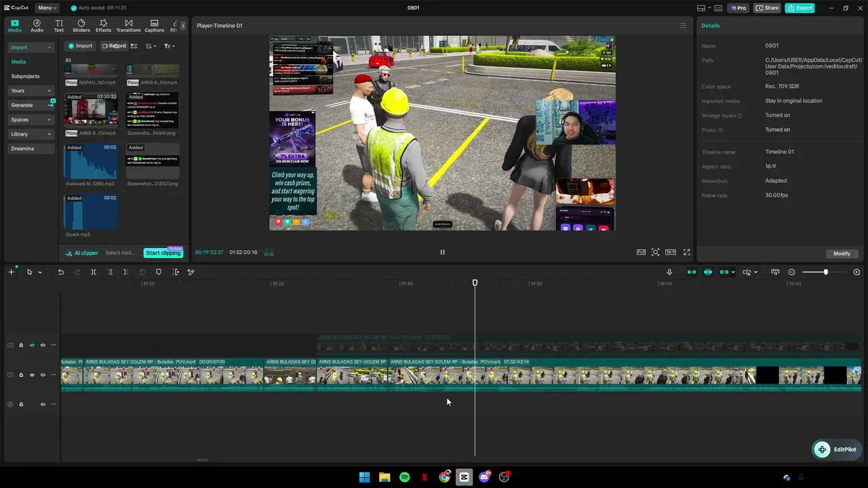This screenshot has height=488, width=868.
Task: Click the Delete left trim tool
Action: tap(110, 272)
